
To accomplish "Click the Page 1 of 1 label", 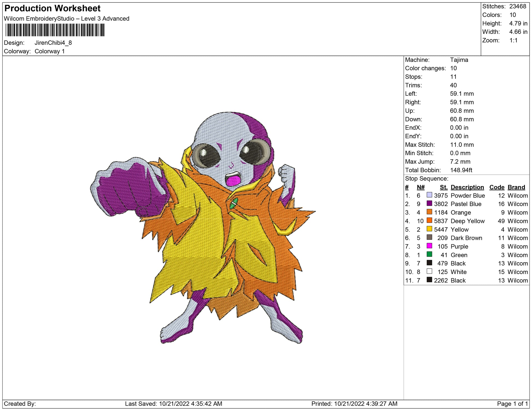I will tap(512, 404).
